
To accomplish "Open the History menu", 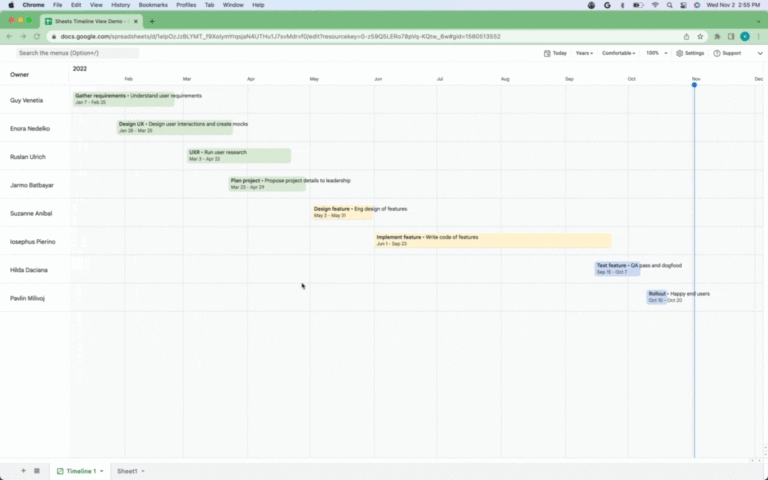I will (x=120, y=5).
